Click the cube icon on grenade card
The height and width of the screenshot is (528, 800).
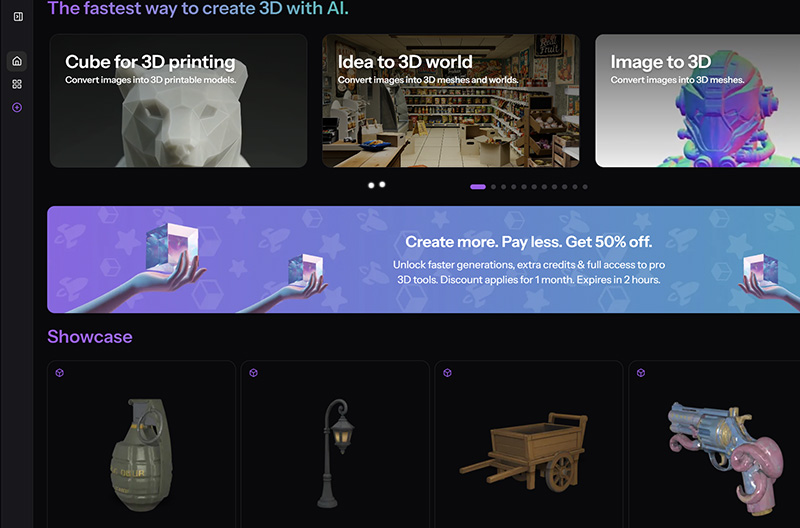[x=60, y=373]
